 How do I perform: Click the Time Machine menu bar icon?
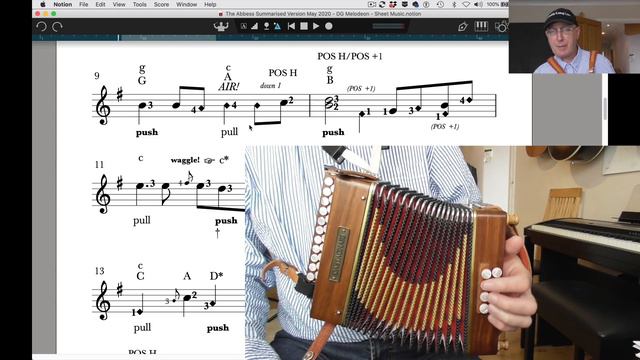coord(440,4)
